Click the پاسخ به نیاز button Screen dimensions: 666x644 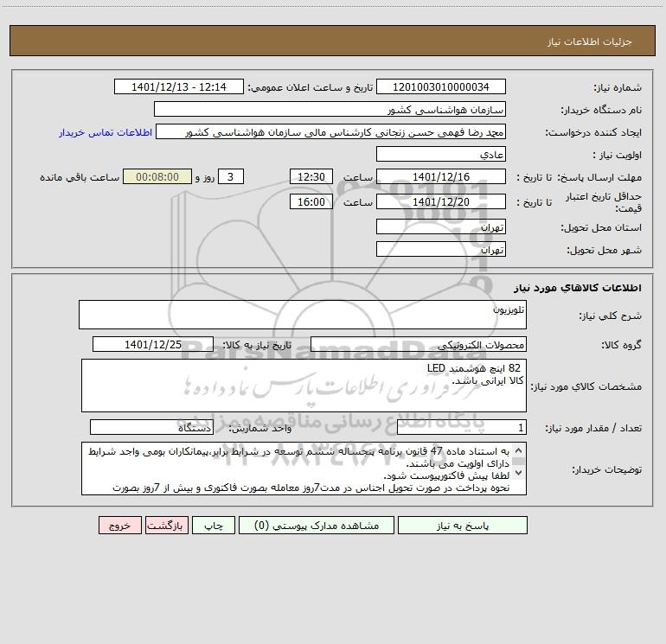click(463, 526)
